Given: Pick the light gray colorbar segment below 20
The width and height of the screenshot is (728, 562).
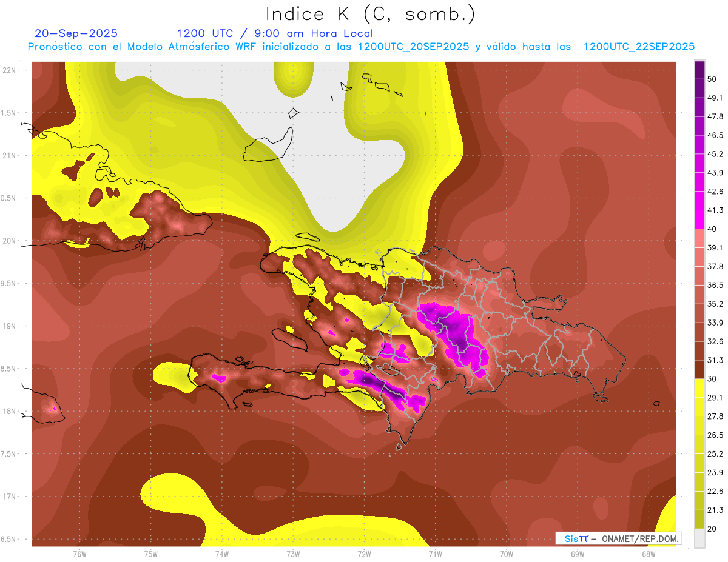Looking at the screenshot, I should tap(699, 538).
